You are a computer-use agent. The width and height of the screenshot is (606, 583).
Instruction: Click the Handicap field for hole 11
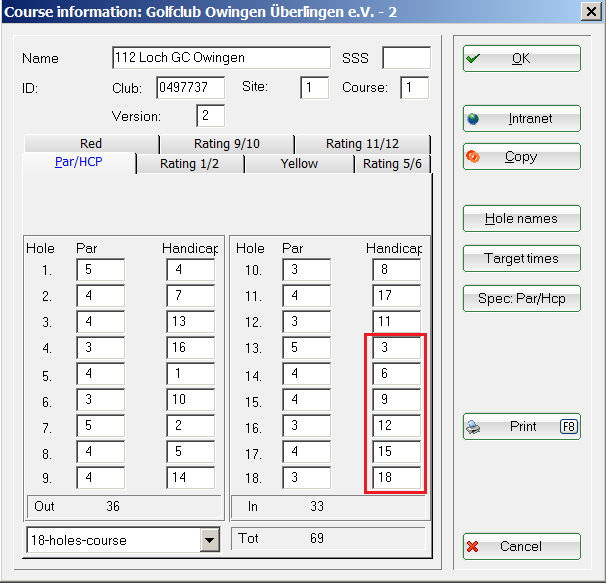click(397, 296)
